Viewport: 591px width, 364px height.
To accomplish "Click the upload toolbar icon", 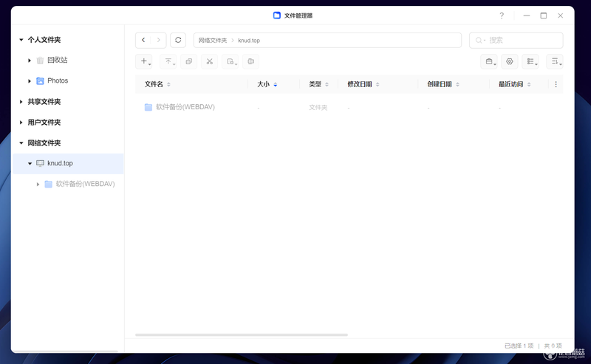I will 168,61.
